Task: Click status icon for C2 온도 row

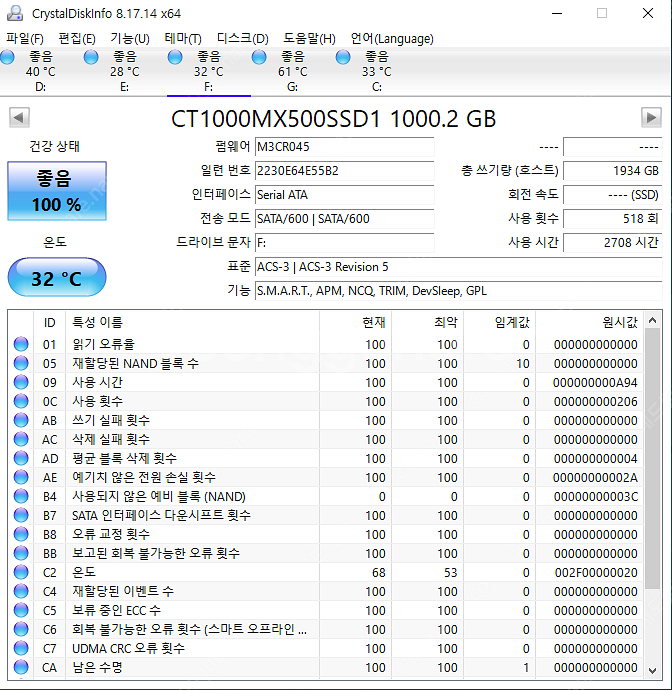Action: (x=21, y=572)
